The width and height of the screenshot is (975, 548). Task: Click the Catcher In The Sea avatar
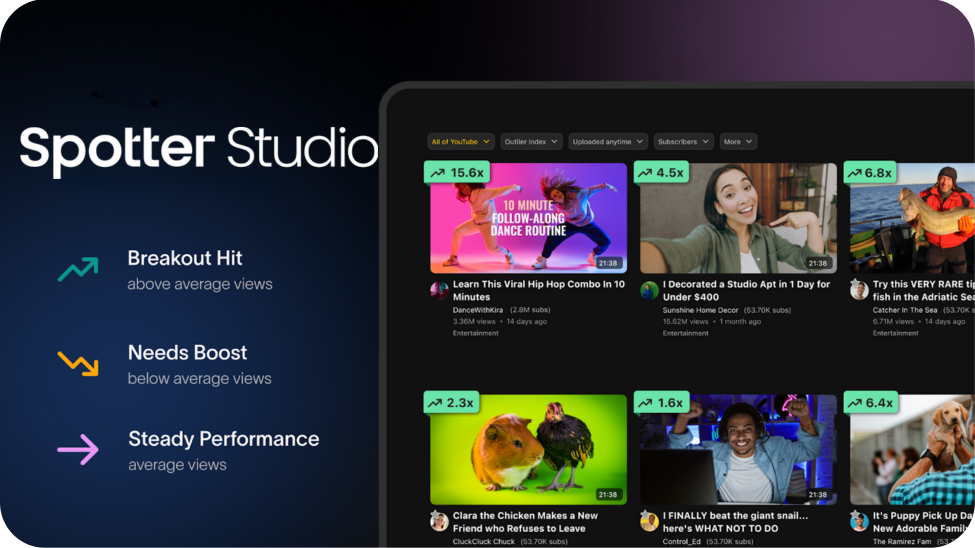point(859,289)
